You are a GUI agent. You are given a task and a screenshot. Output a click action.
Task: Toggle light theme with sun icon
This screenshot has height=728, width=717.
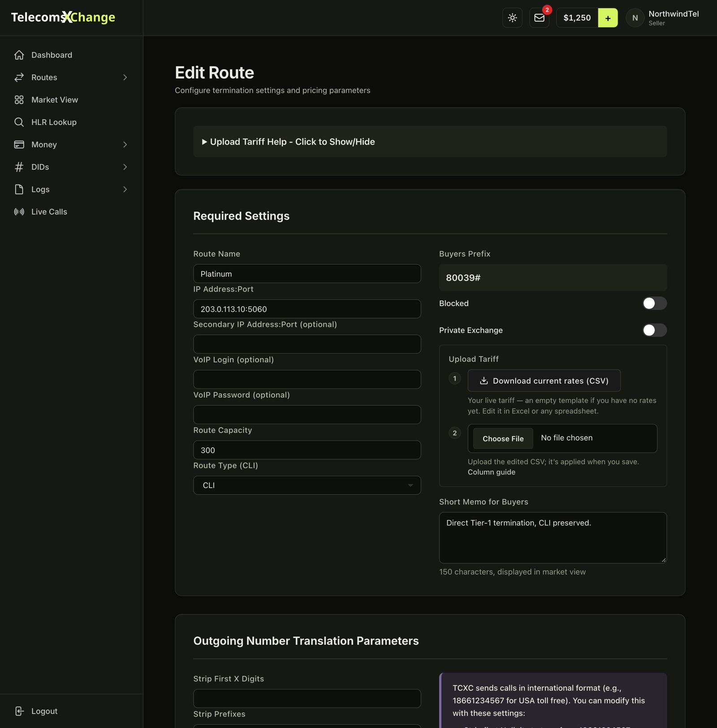(x=512, y=18)
